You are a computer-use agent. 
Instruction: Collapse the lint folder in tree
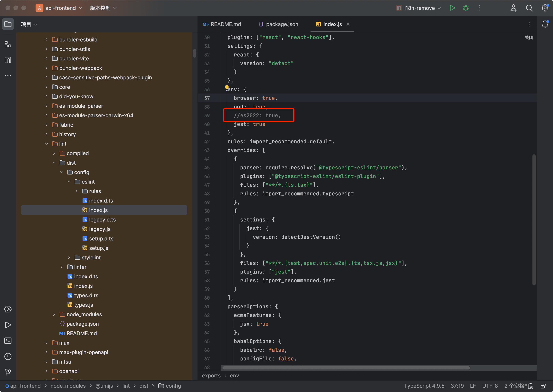click(x=47, y=144)
